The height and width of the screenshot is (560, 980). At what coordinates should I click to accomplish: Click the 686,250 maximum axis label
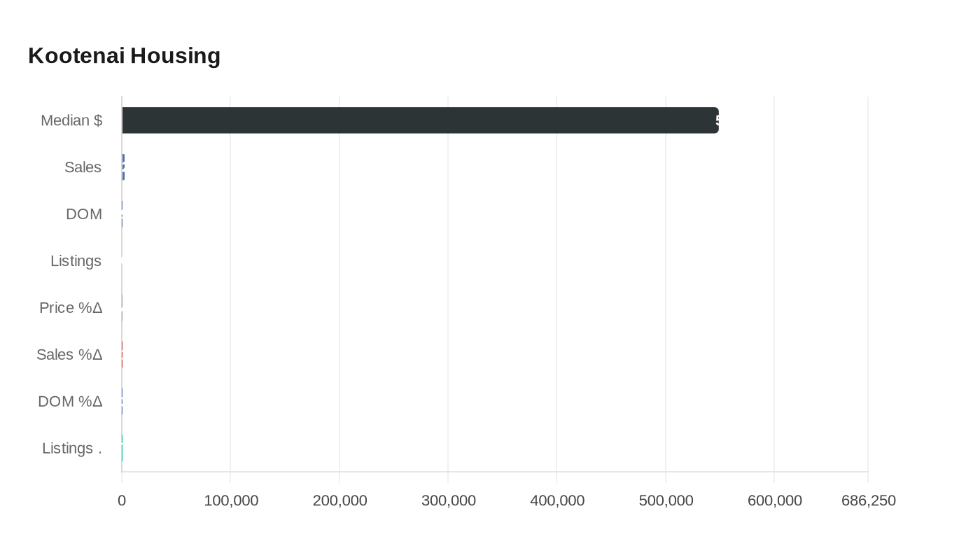[x=868, y=500]
